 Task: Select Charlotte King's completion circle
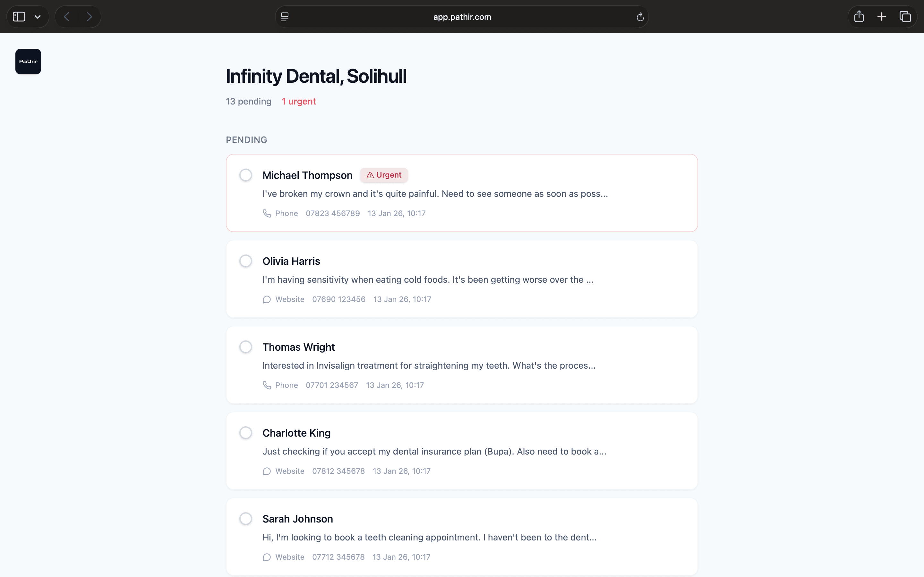245,433
